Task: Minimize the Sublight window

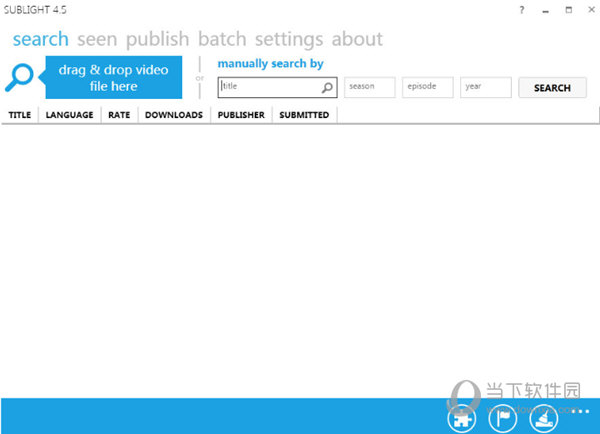Action: [545, 11]
